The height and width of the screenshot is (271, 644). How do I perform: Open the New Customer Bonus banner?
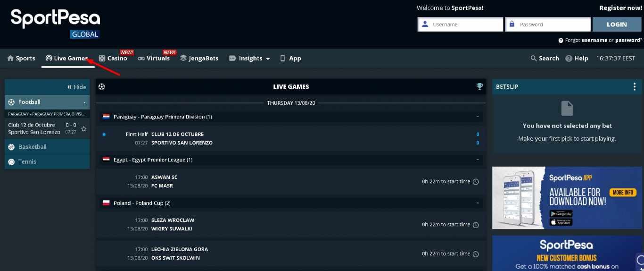(568, 254)
